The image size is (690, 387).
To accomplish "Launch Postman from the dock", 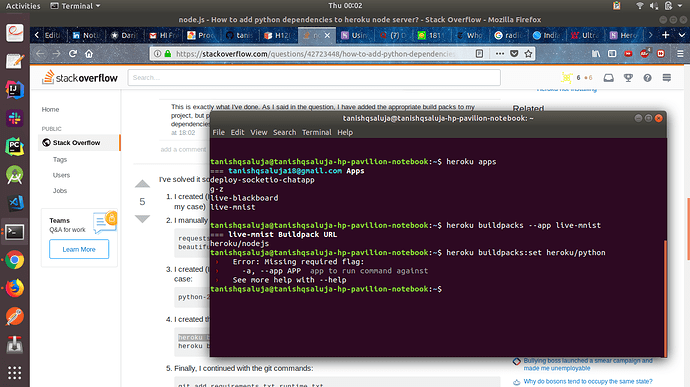I will point(15,317).
